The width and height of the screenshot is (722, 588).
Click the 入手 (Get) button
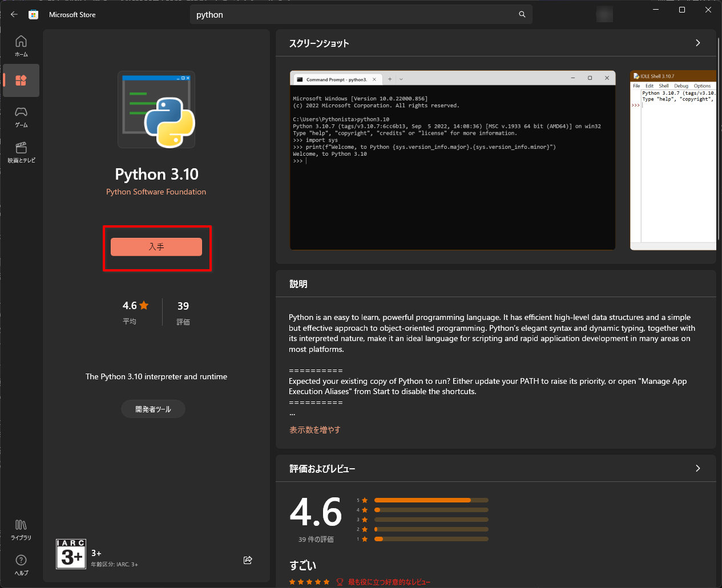tap(156, 247)
